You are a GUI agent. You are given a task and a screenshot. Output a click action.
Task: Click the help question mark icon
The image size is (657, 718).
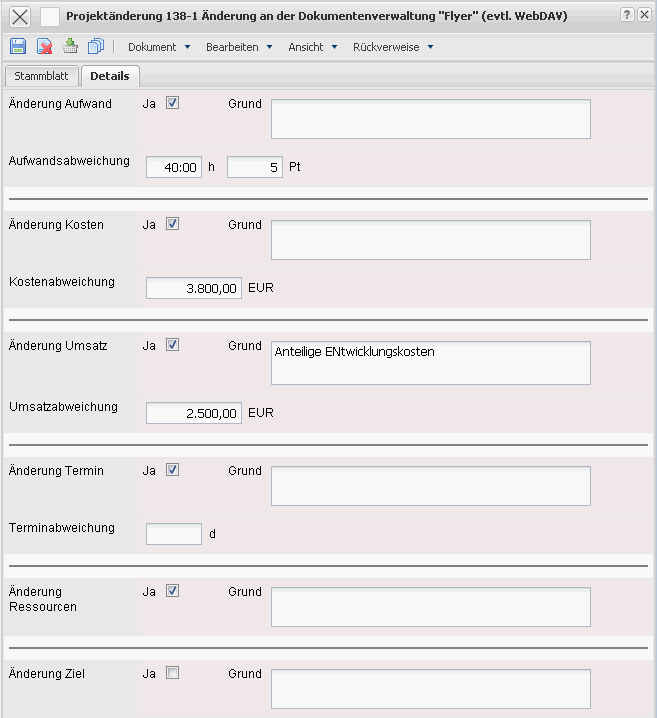(x=626, y=15)
